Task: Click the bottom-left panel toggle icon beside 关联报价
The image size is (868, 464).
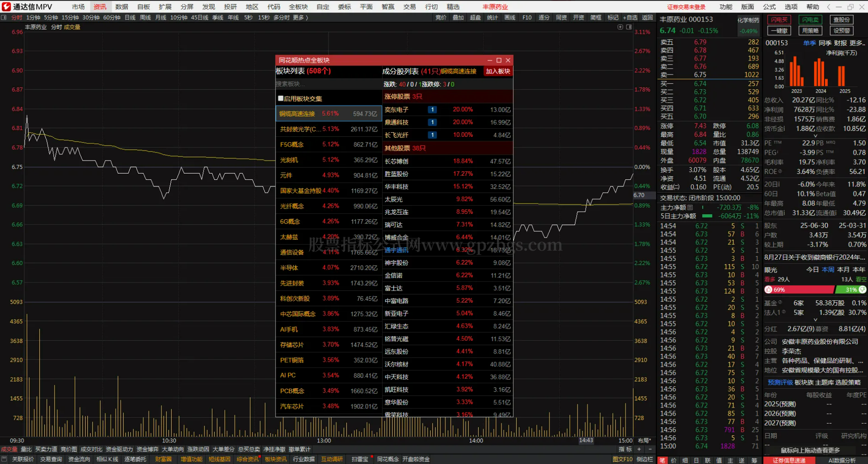Action: click(x=4, y=459)
